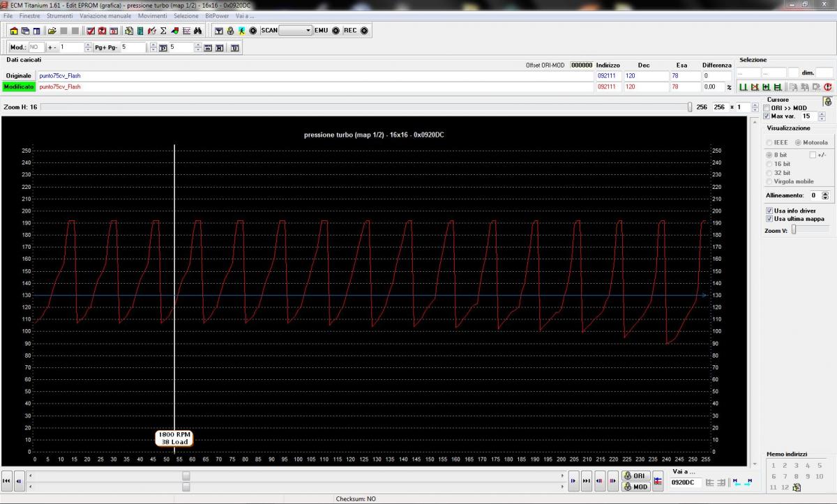
Task: Open the Strumenti menu
Action: pos(59,15)
